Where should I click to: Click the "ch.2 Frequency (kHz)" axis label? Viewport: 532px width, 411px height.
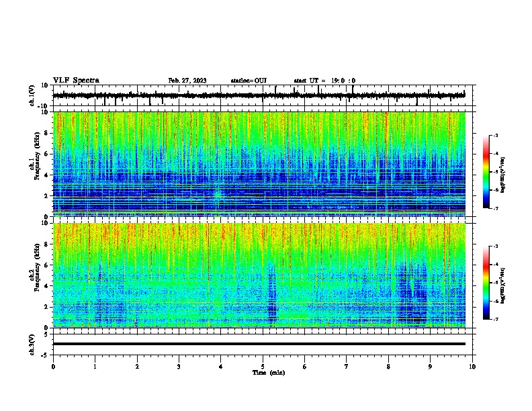click(34, 267)
